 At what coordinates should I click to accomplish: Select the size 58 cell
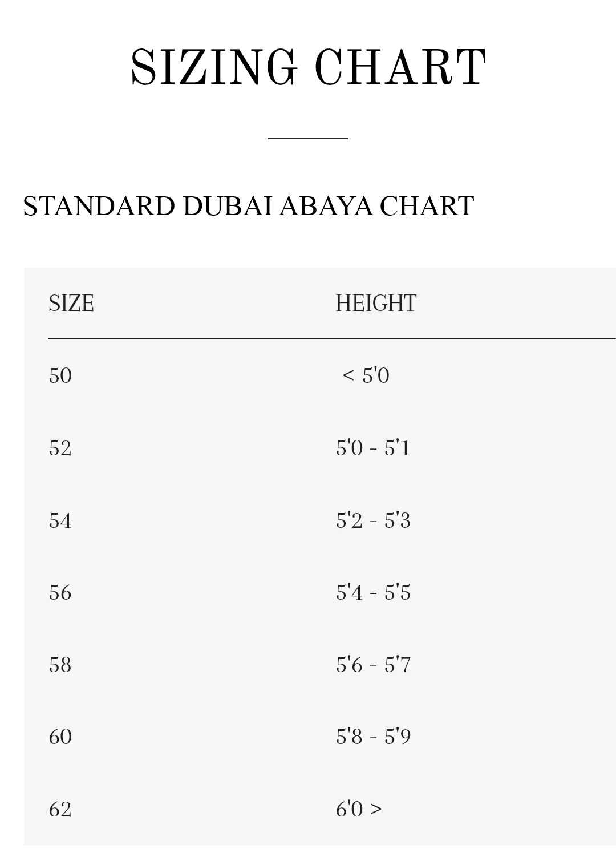click(x=60, y=665)
